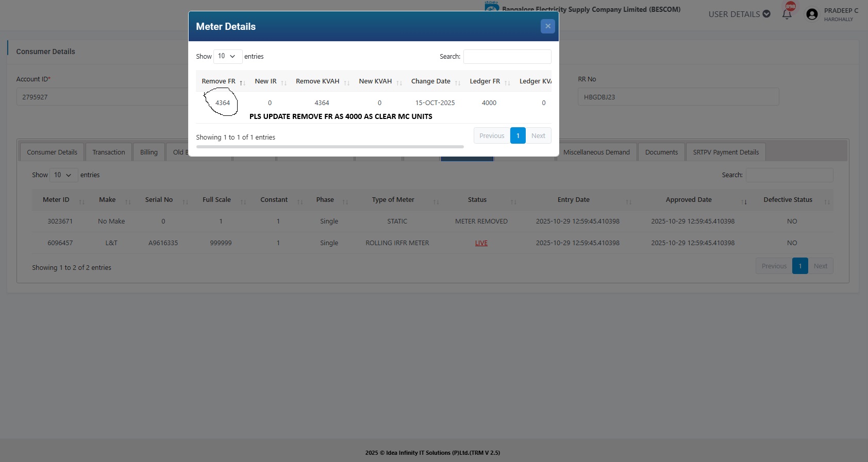This screenshot has height=462, width=868.
Task: Sort by Status column
Action: tap(481, 200)
